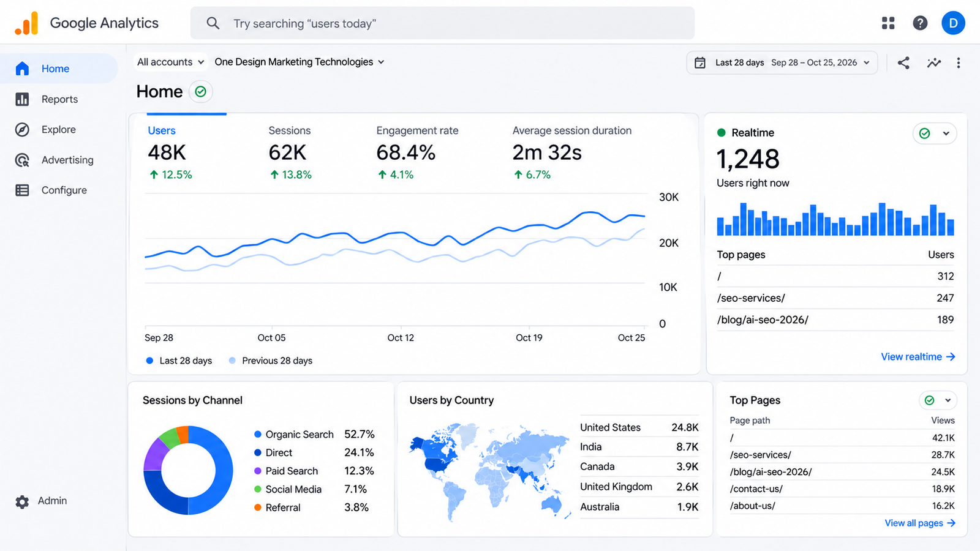This screenshot has height=551, width=980.
Task: Open View realtime link
Action: 918,357
